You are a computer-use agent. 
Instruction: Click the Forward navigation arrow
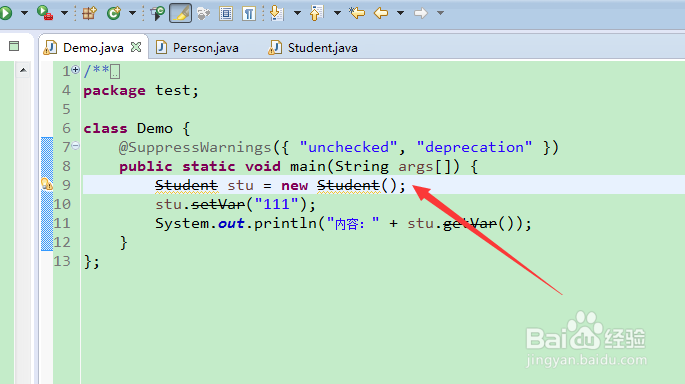[x=421, y=13]
